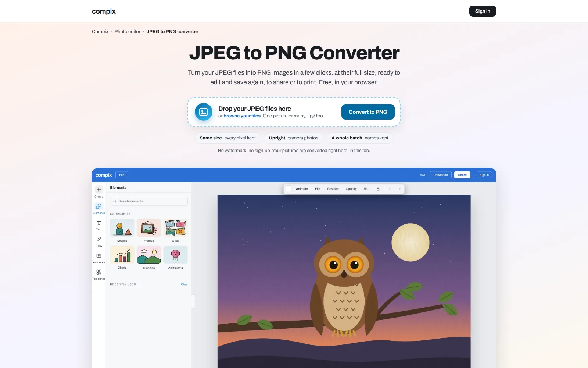Click the moon on the canvas image
The width and height of the screenshot is (588, 368).
(x=410, y=242)
